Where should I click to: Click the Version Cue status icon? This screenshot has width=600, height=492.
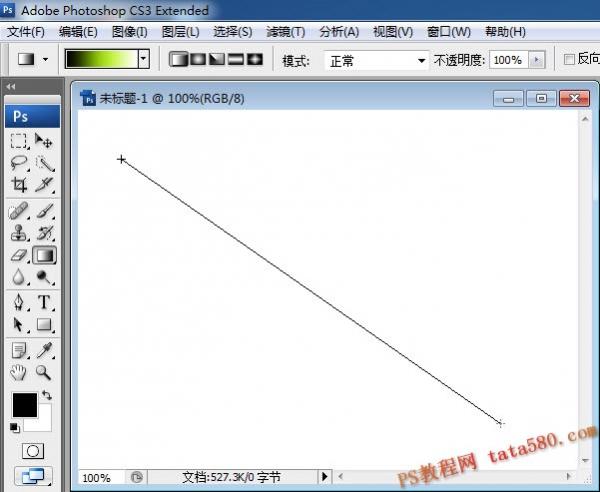coord(137,477)
